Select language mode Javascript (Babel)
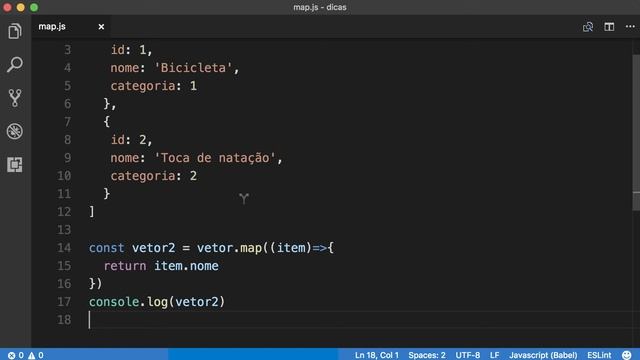This screenshot has width=640, height=360. 543,355
